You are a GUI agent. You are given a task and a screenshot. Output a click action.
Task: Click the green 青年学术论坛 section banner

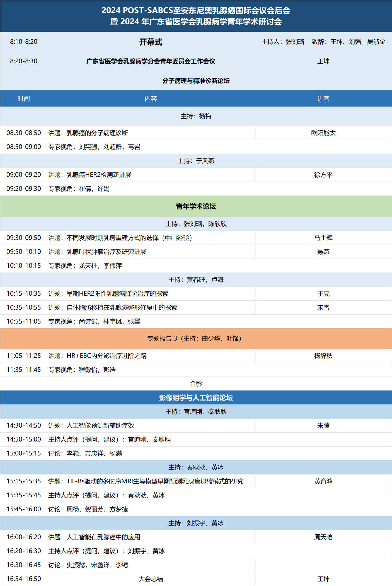tap(196, 206)
